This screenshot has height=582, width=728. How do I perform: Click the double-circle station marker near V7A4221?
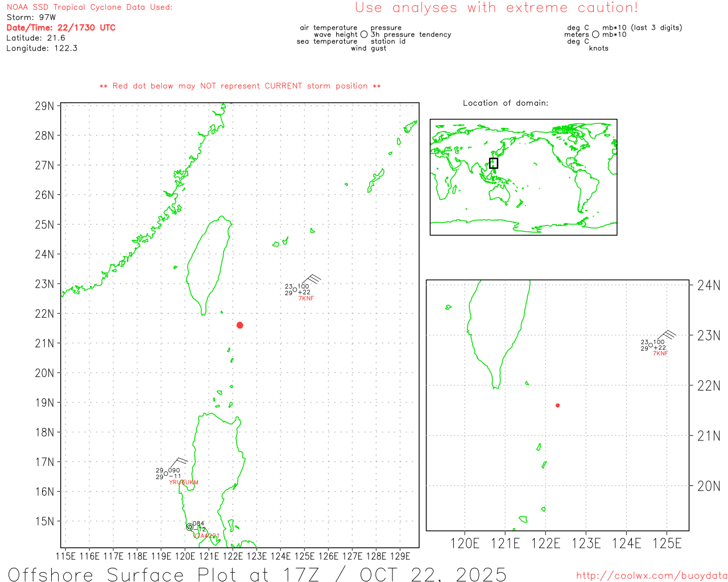pos(189,527)
